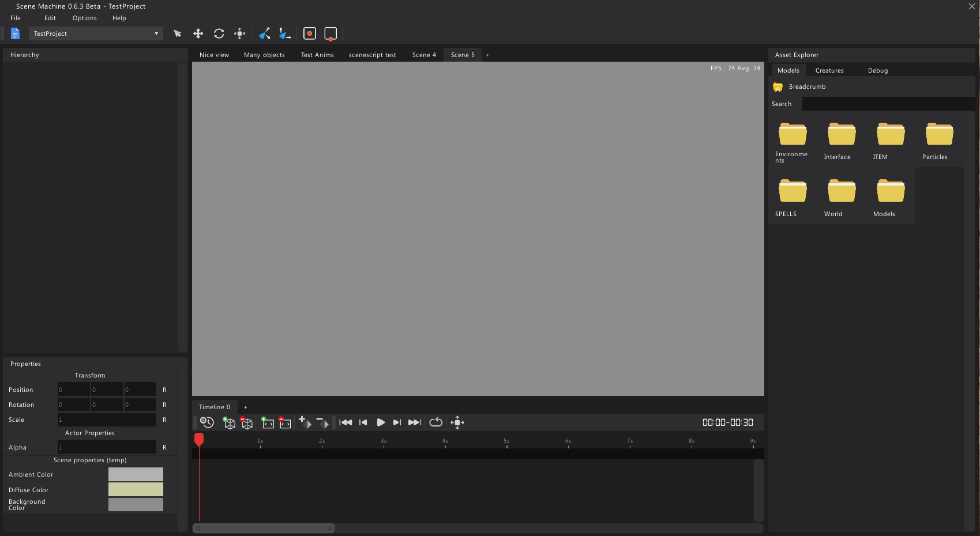Add a new scene tab with plus
Screen dimensions: 980x536
487,55
